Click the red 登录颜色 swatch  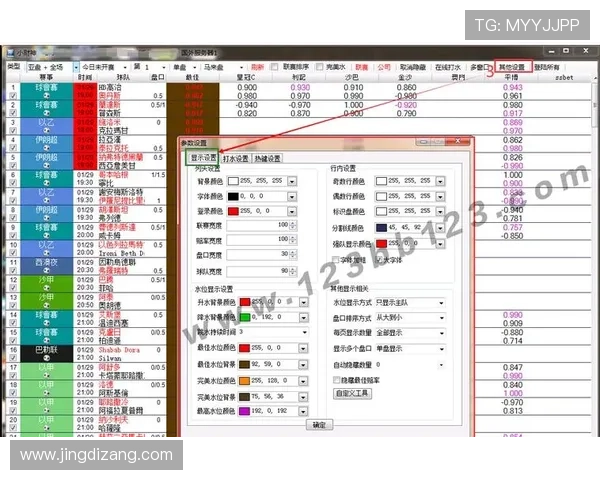tap(233, 212)
